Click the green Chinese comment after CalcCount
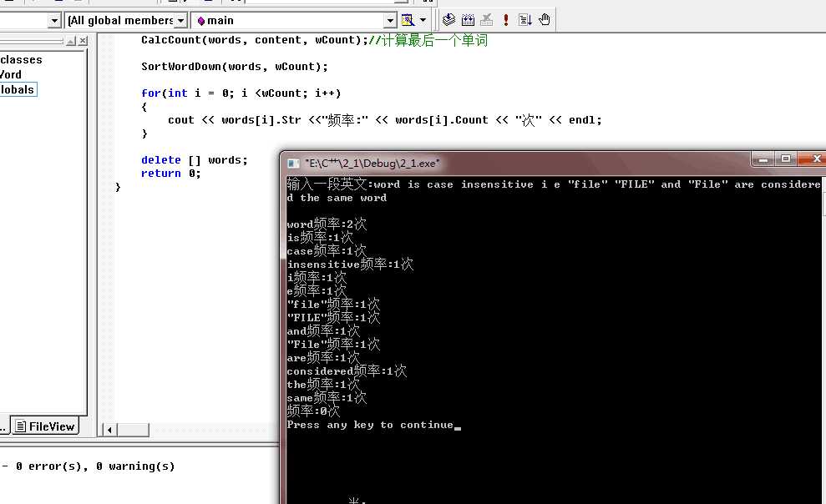 [x=428, y=40]
